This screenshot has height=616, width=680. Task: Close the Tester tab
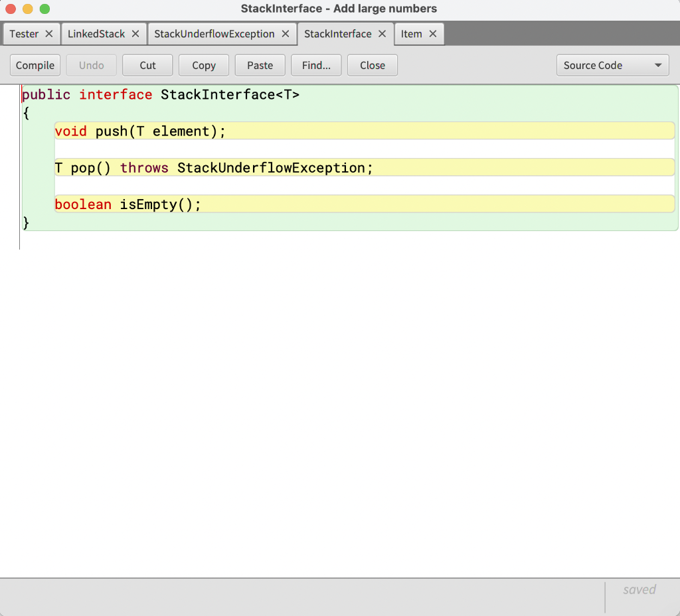click(x=48, y=33)
